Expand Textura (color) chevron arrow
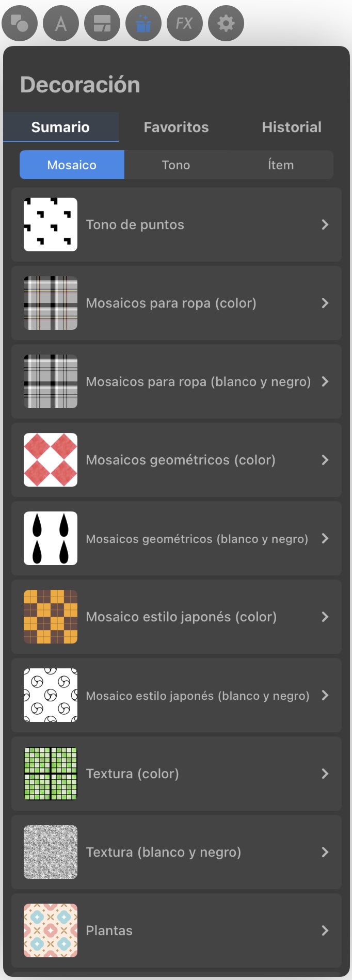The width and height of the screenshot is (352, 980). pyautogui.click(x=325, y=774)
